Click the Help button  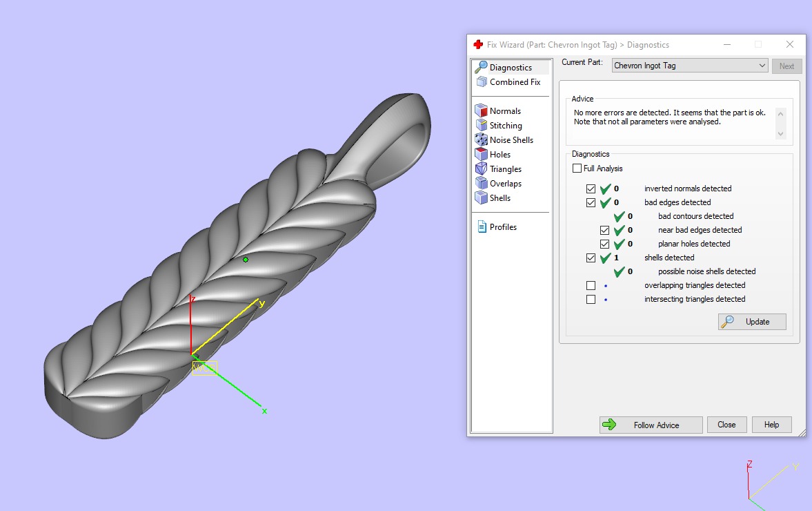771,425
